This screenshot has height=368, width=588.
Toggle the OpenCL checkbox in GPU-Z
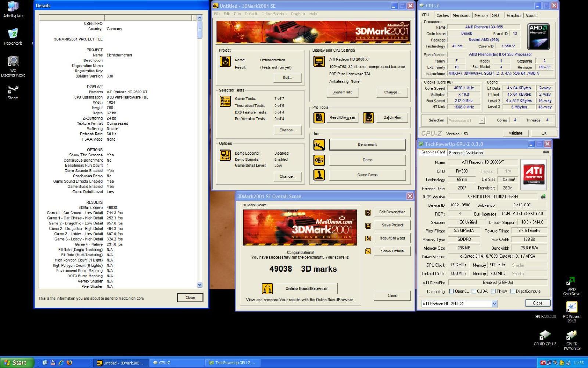tap(452, 291)
